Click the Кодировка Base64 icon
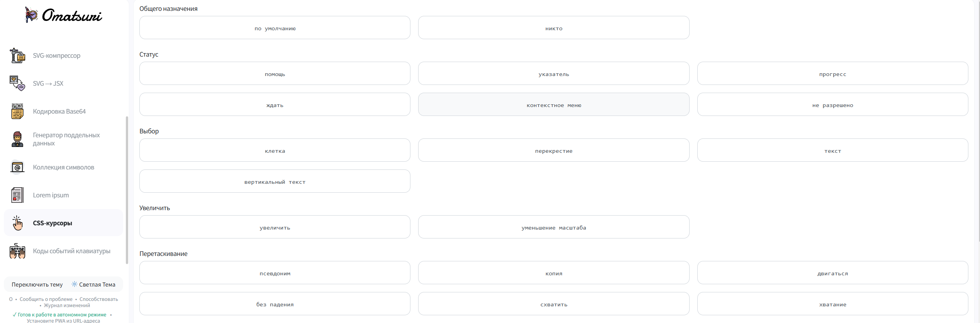The image size is (980, 323). click(x=17, y=111)
